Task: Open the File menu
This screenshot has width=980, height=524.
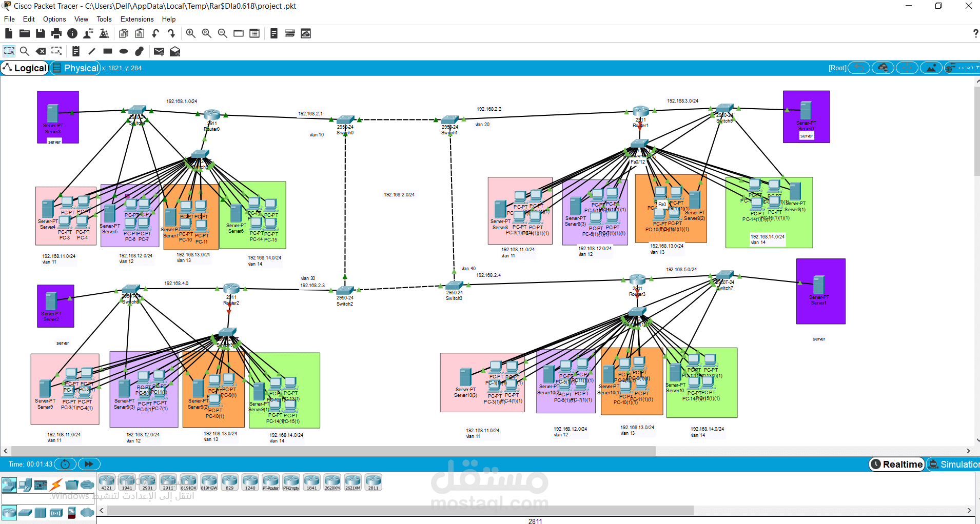Action: click(x=9, y=19)
